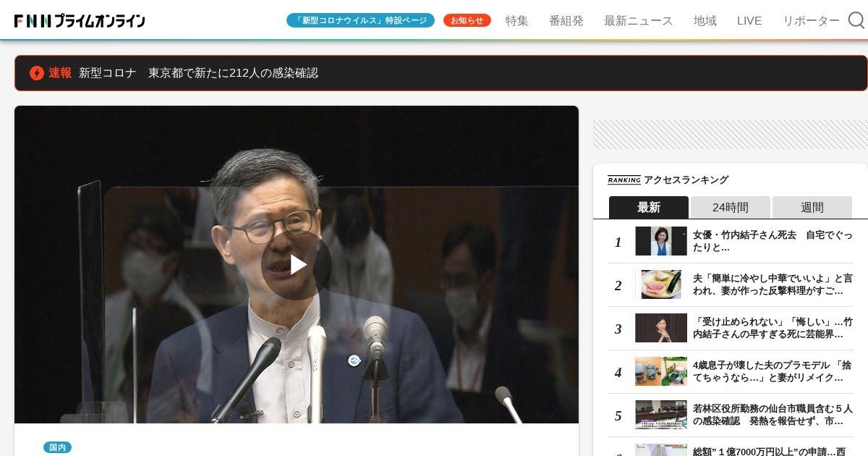Switch to the 24時間 ranking tab
The width and height of the screenshot is (868, 456).
coord(731,207)
